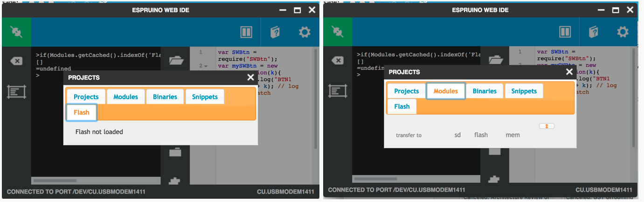Click the 'transfer to' label in Modules dialog
The width and height of the screenshot is (644, 202).
point(409,135)
